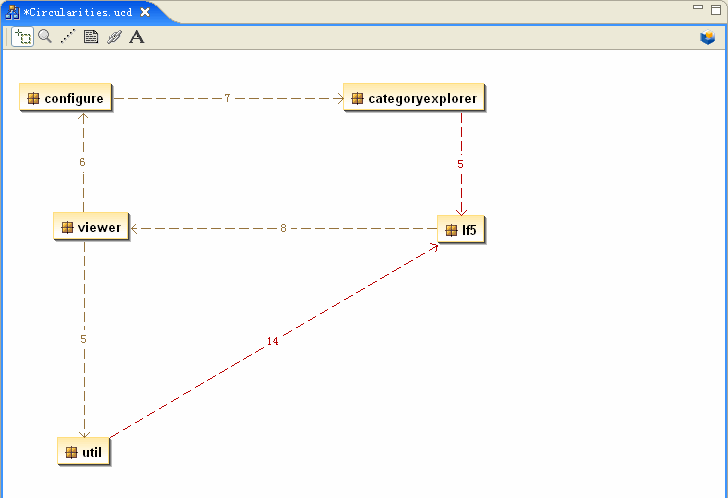Click the dependency label 8
This screenshot has width=728, height=498.
pyautogui.click(x=283, y=228)
